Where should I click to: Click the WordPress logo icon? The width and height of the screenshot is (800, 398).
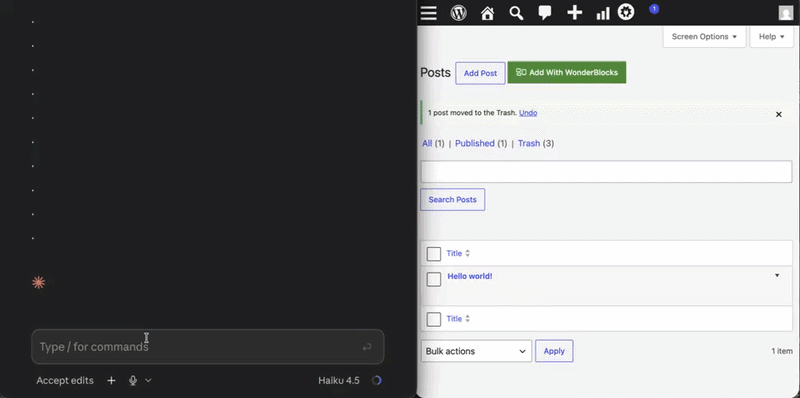click(459, 13)
